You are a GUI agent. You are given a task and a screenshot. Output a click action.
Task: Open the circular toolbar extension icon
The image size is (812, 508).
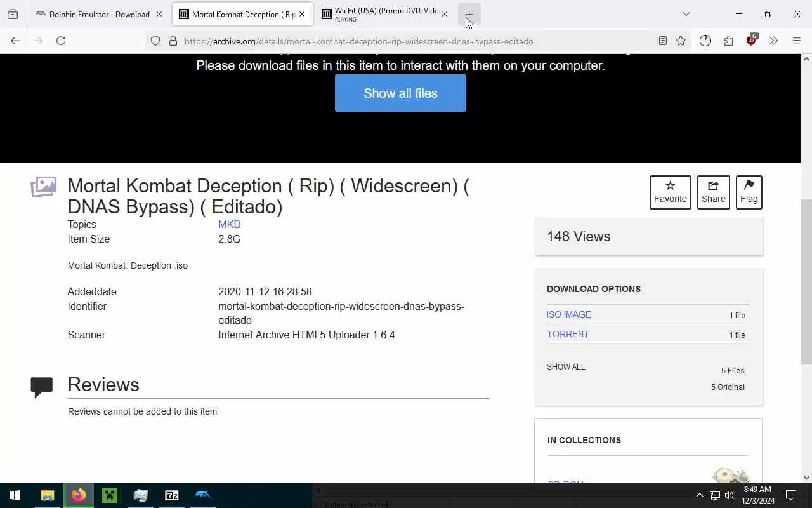tap(705, 41)
